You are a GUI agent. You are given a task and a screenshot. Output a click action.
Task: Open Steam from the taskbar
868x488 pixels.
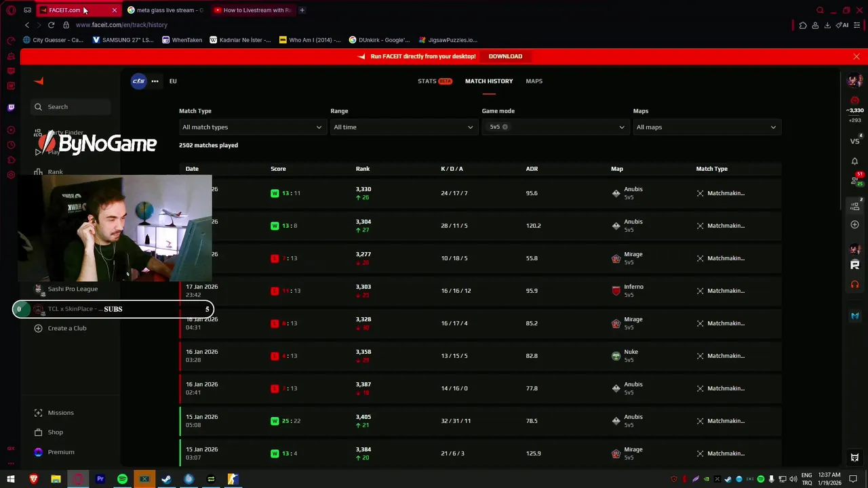click(x=166, y=479)
